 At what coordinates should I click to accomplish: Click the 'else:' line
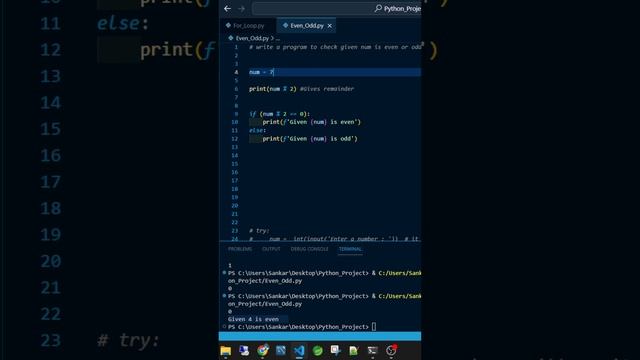coord(258,131)
